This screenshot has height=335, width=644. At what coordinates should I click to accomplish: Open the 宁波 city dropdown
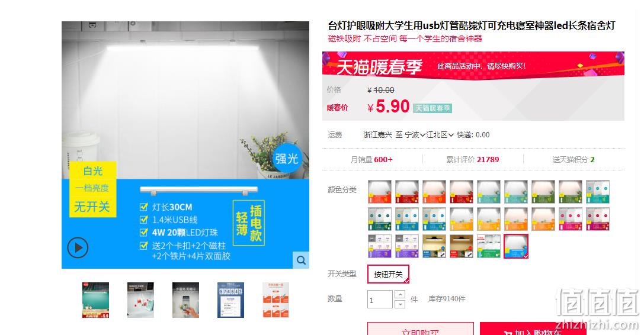click(415, 135)
